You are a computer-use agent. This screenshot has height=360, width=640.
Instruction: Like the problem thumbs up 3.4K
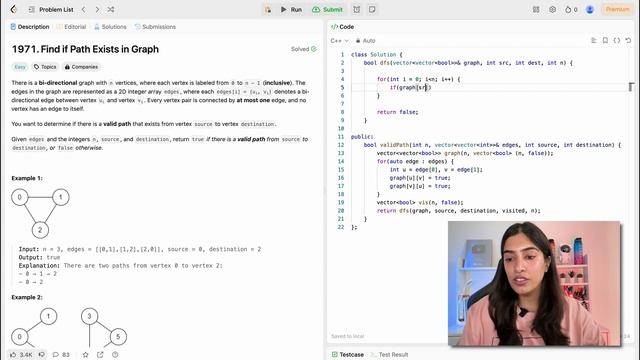21,355
